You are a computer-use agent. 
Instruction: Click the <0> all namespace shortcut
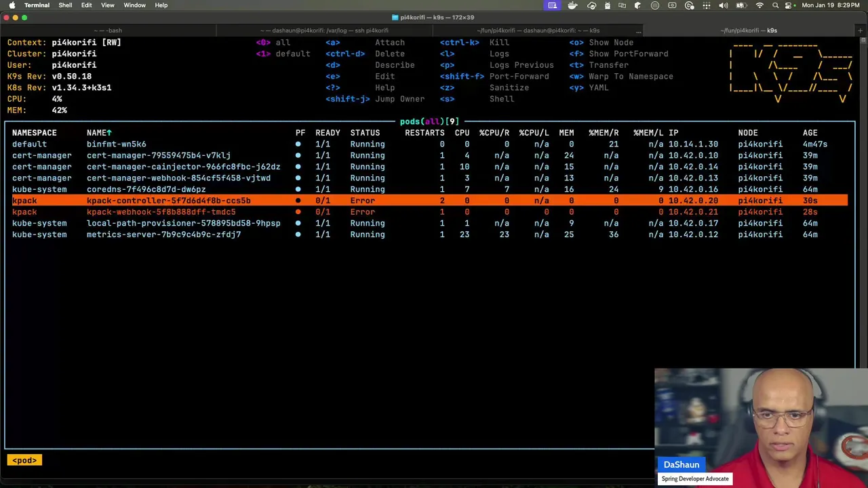point(273,43)
